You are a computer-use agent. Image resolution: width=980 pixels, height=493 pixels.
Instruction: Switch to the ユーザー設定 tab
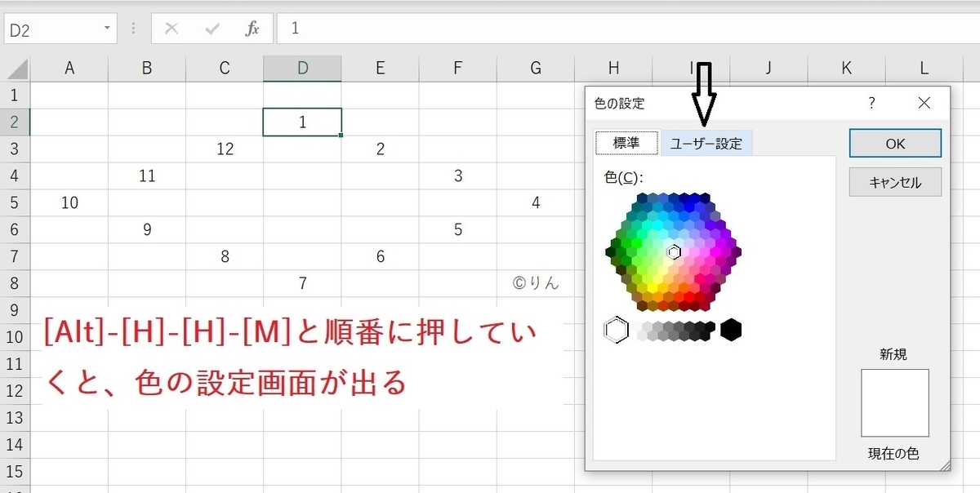(x=706, y=142)
